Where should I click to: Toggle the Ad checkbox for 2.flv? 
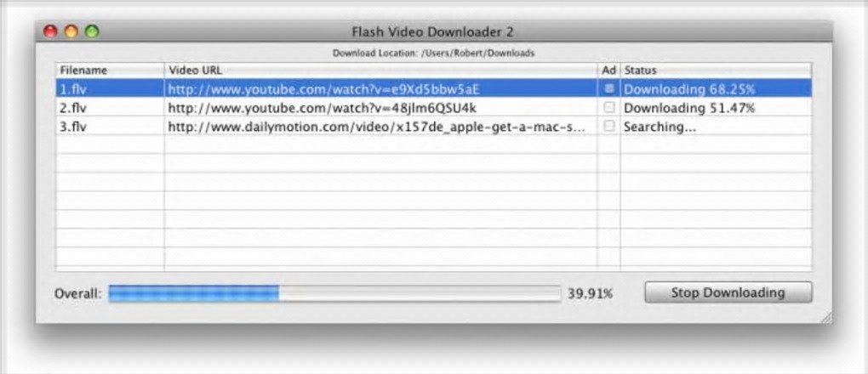tap(609, 107)
